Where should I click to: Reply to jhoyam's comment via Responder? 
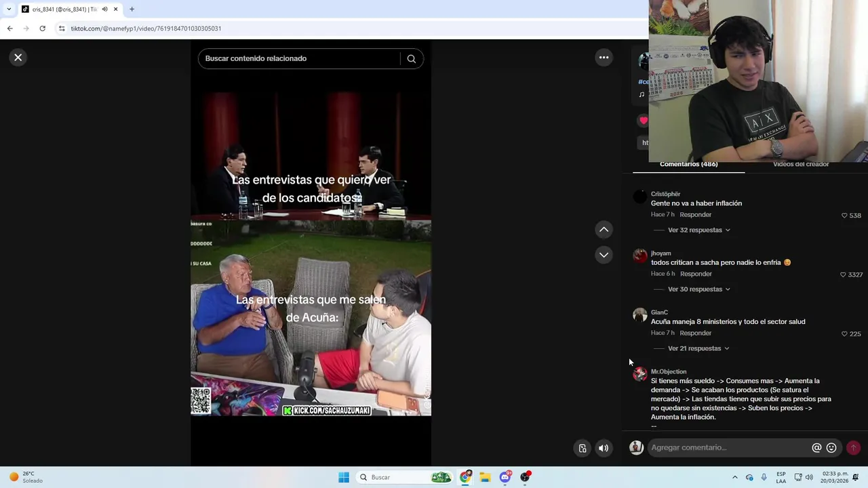tap(696, 274)
